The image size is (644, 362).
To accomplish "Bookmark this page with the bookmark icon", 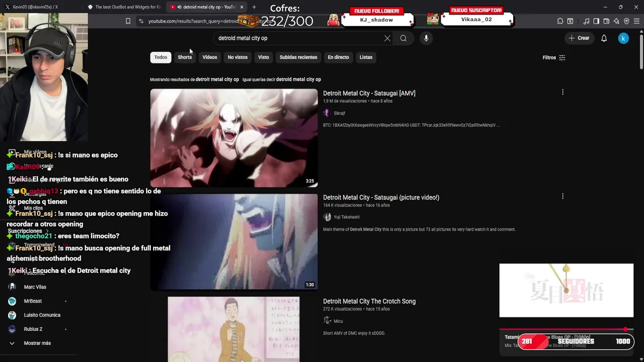I will coord(128,21).
